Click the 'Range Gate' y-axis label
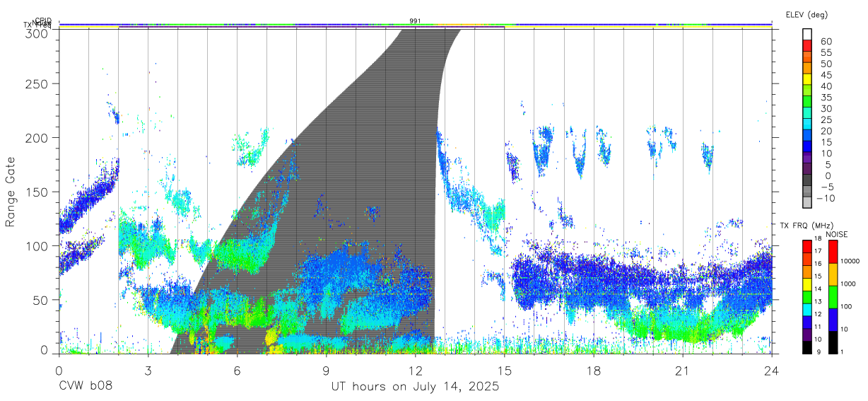 point(11,190)
